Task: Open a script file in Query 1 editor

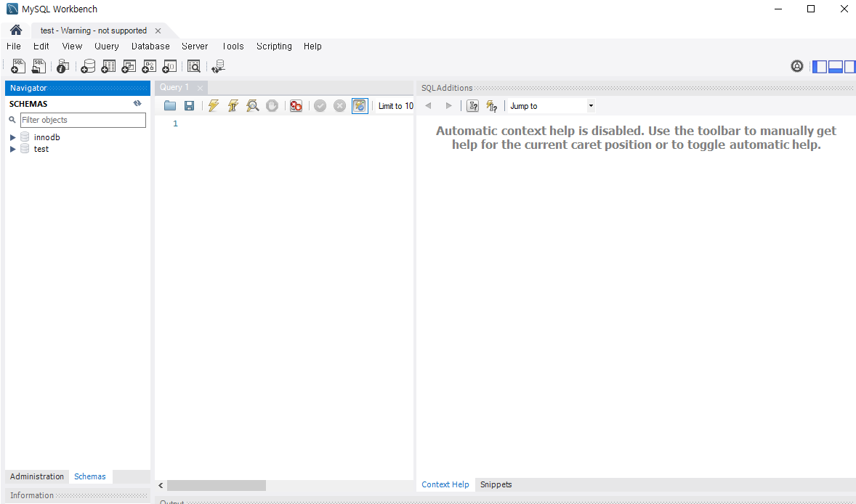Action: click(x=170, y=106)
